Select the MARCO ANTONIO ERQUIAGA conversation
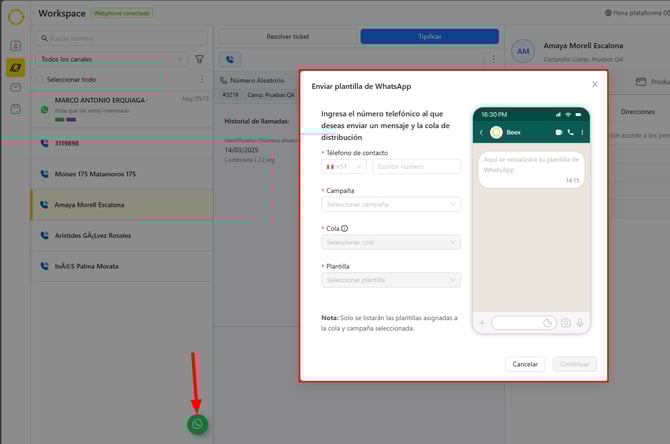670x444 pixels. (x=122, y=109)
